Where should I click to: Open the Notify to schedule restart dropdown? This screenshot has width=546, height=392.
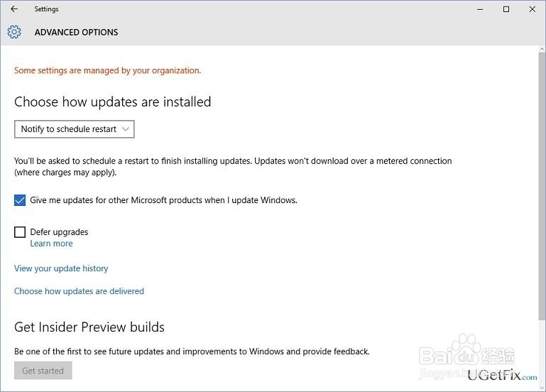(74, 129)
